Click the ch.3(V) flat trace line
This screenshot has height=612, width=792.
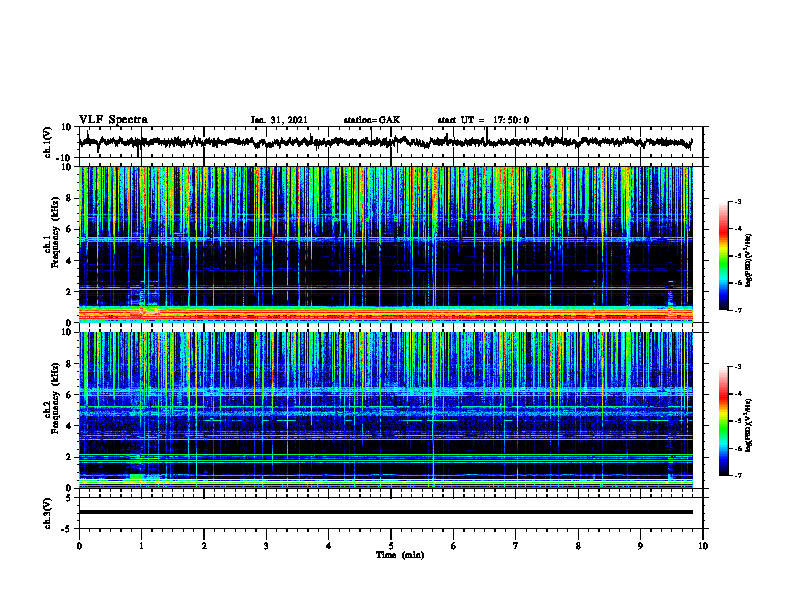pyautogui.click(x=386, y=512)
